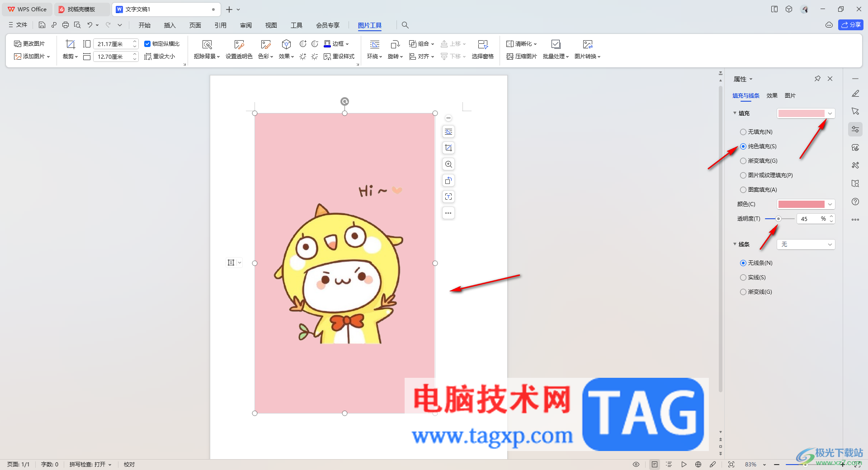Open the insert (插入) ribbon tab
The image size is (868, 470).
pyautogui.click(x=170, y=25)
